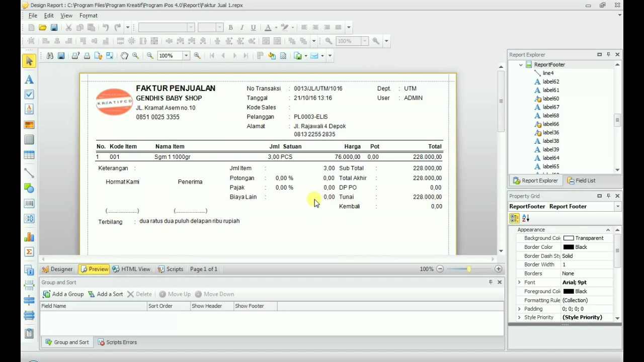
Task: Expand the Font property
Action: (519, 283)
